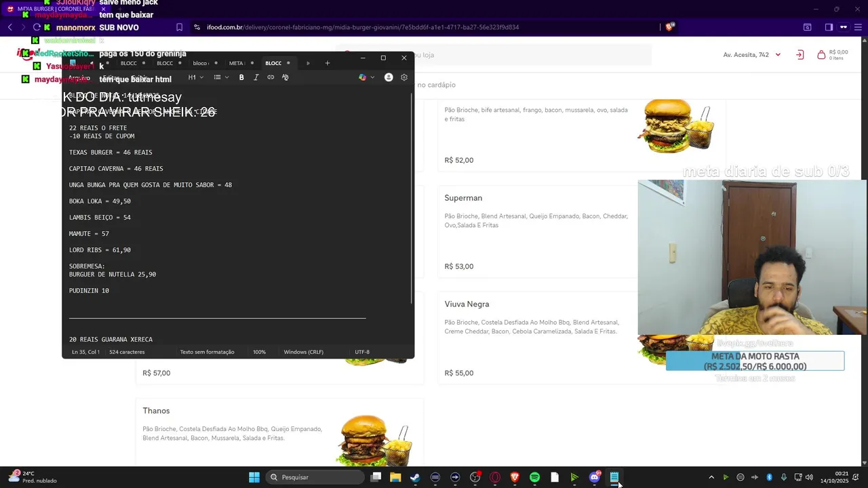Open the H1 heading dropdown in Notepad
This screenshot has height=488, width=868.
tap(195, 77)
